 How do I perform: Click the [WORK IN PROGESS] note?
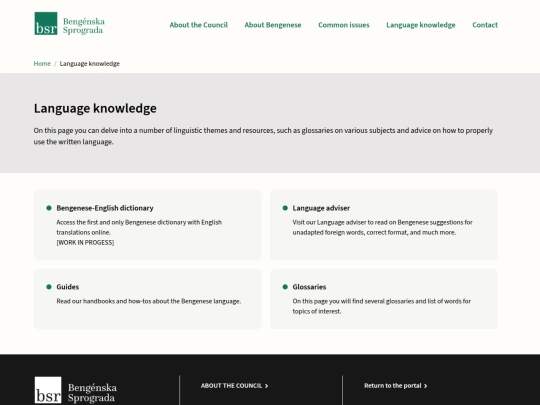85,242
